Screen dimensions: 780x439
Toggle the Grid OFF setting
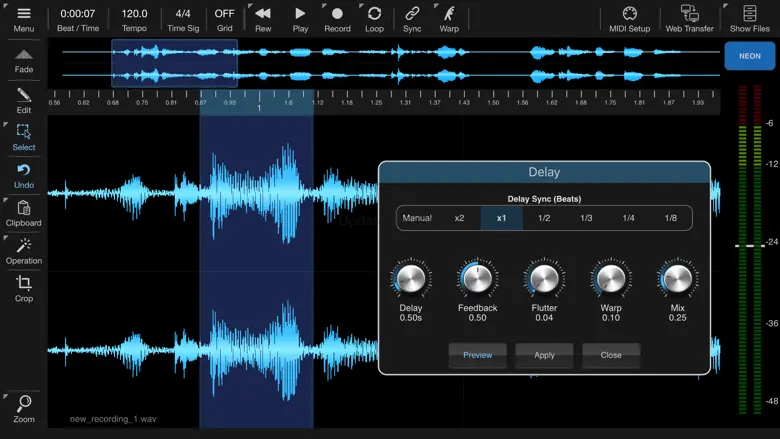coord(224,18)
